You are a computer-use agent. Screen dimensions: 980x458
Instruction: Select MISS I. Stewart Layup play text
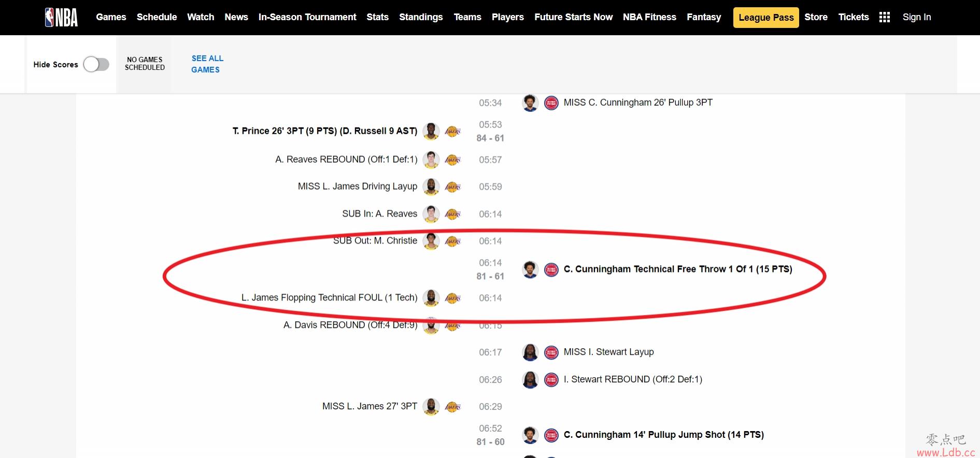point(609,352)
